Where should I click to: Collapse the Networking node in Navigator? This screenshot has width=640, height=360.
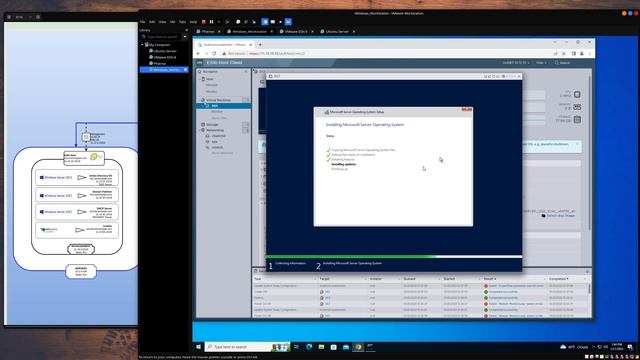coord(199,130)
